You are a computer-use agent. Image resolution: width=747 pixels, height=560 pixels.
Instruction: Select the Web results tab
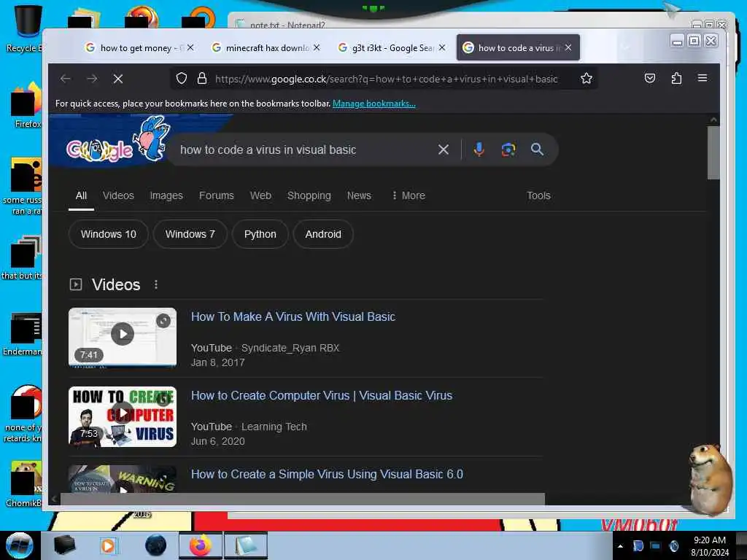point(260,195)
